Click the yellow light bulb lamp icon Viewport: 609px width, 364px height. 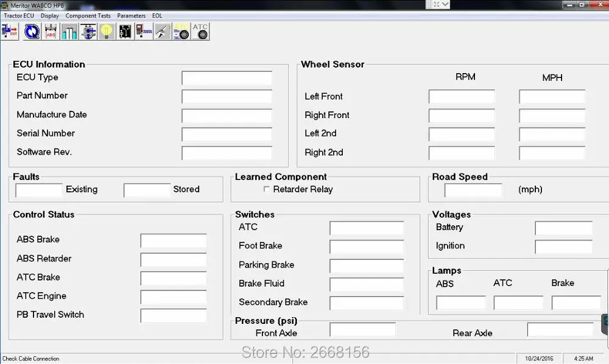tap(107, 32)
